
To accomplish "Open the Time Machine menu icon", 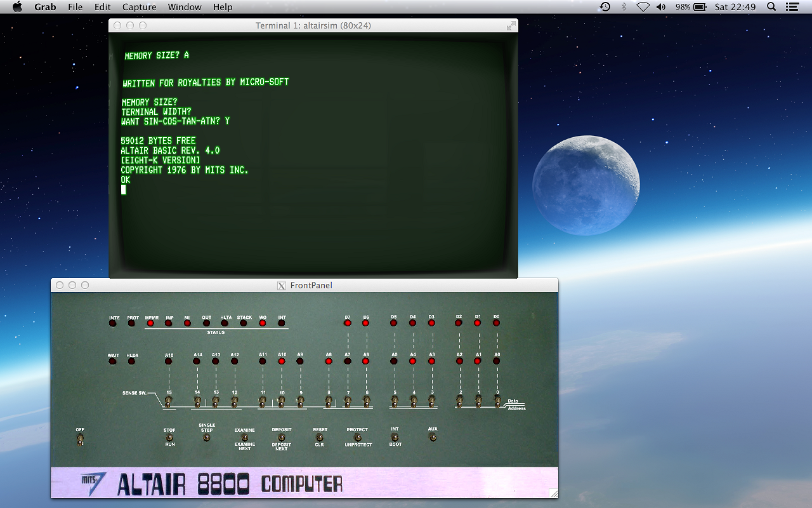I will tap(605, 7).
